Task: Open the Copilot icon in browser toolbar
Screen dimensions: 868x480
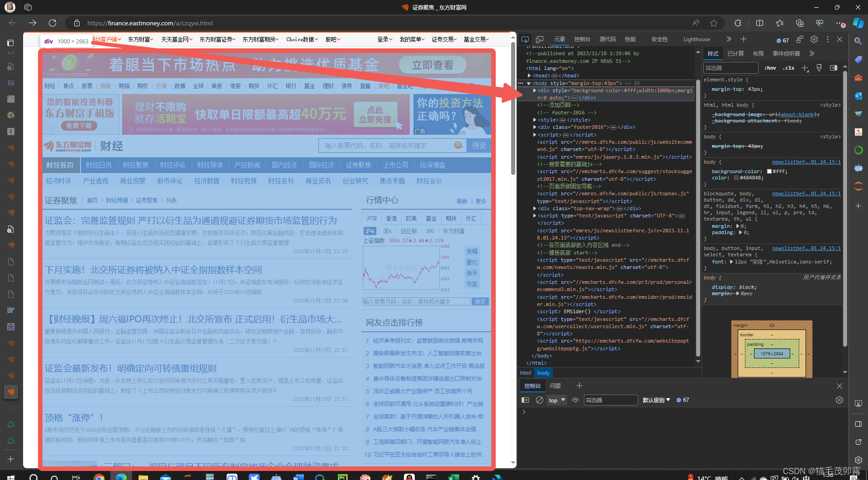Action: coord(858,23)
